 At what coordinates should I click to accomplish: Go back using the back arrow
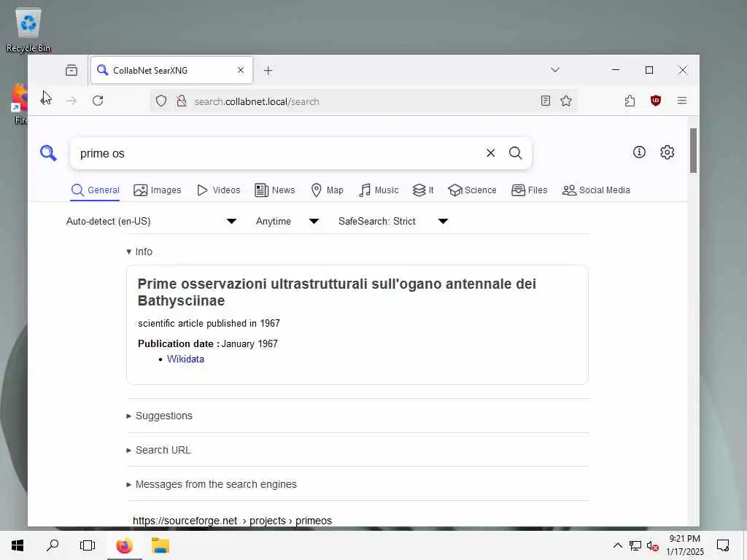(x=46, y=101)
